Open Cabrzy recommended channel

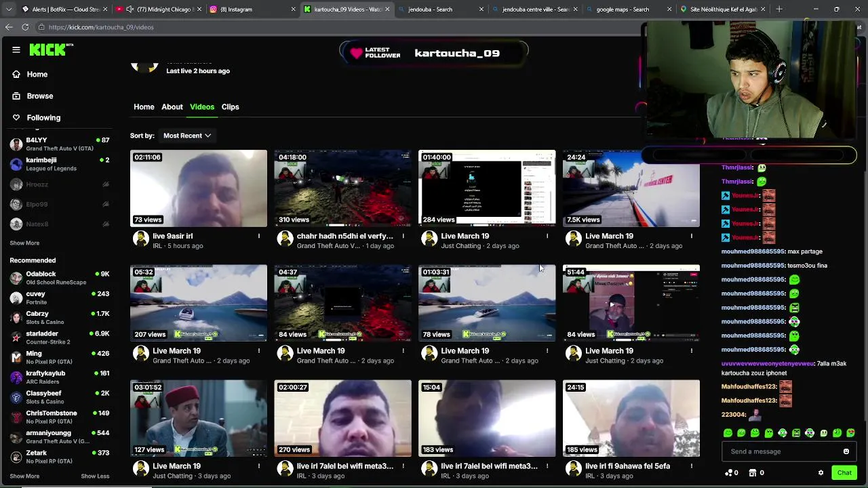59,317
